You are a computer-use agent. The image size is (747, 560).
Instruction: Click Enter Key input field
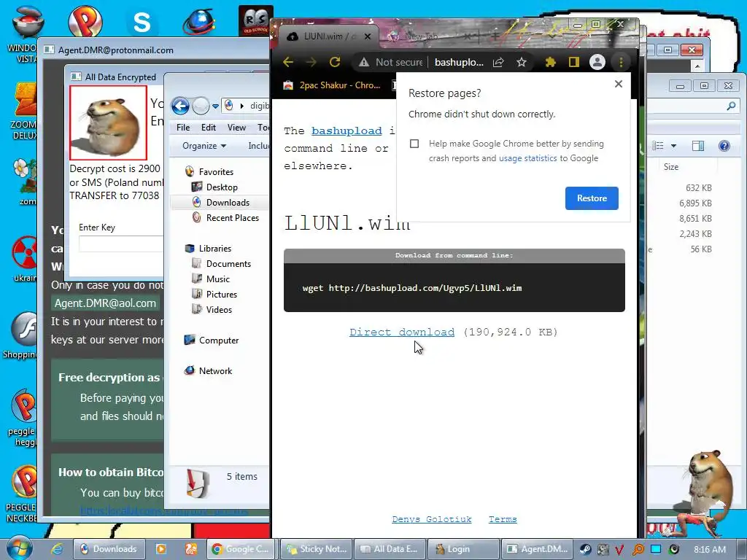(121, 244)
